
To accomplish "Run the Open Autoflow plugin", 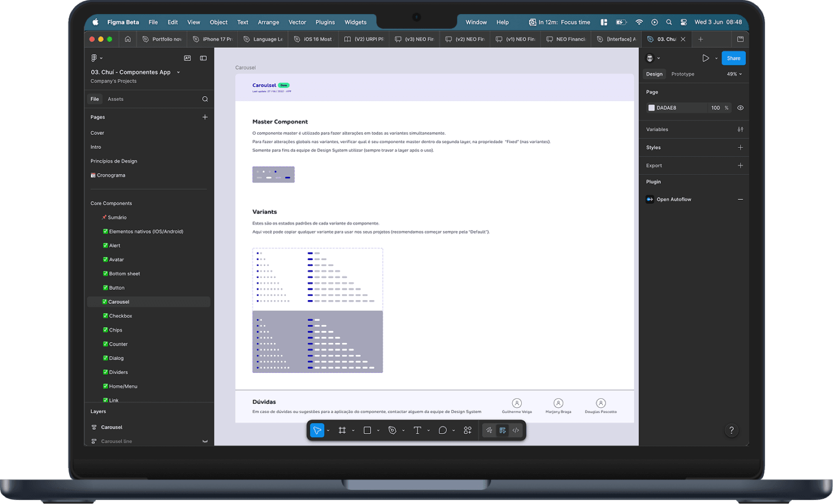I will click(x=674, y=199).
